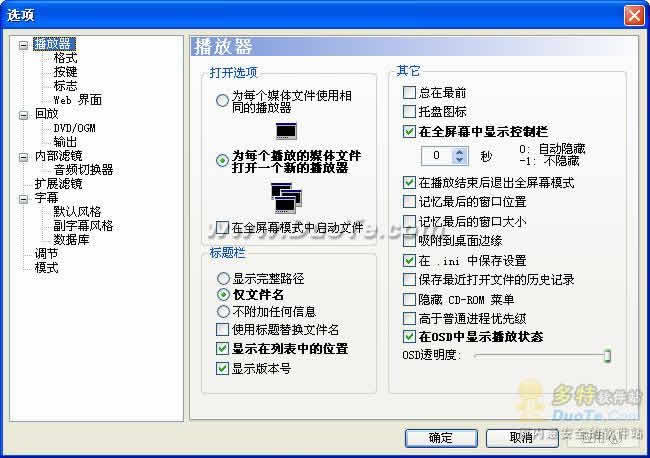Open the 默认风格 settings page

pos(77,212)
